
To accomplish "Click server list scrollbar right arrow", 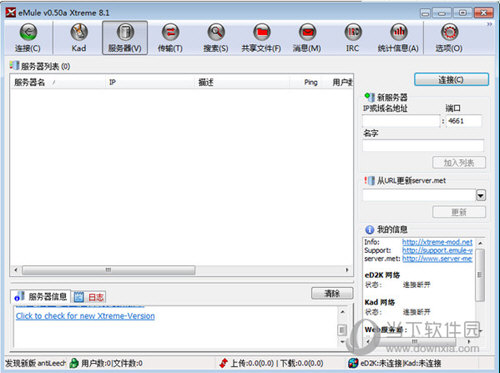I will click(x=347, y=270).
